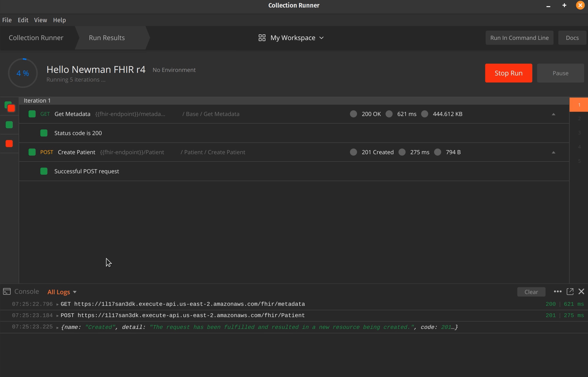Open the All Logs filter dropdown

click(62, 292)
